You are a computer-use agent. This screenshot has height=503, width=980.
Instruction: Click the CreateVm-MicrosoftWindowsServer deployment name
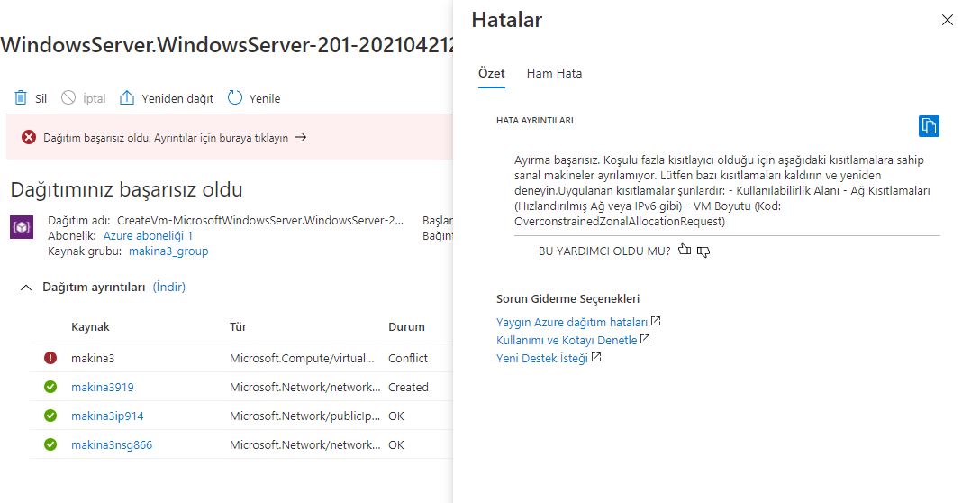260,220
